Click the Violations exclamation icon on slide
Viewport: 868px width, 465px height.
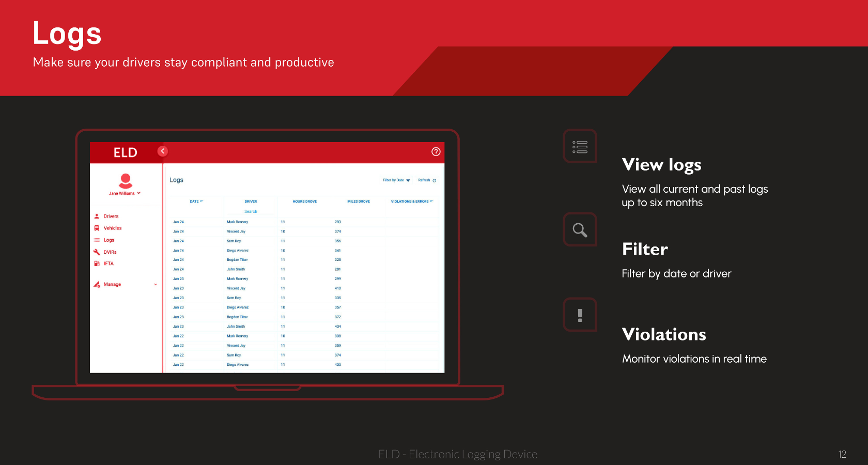pyautogui.click(x=580, y=315)
